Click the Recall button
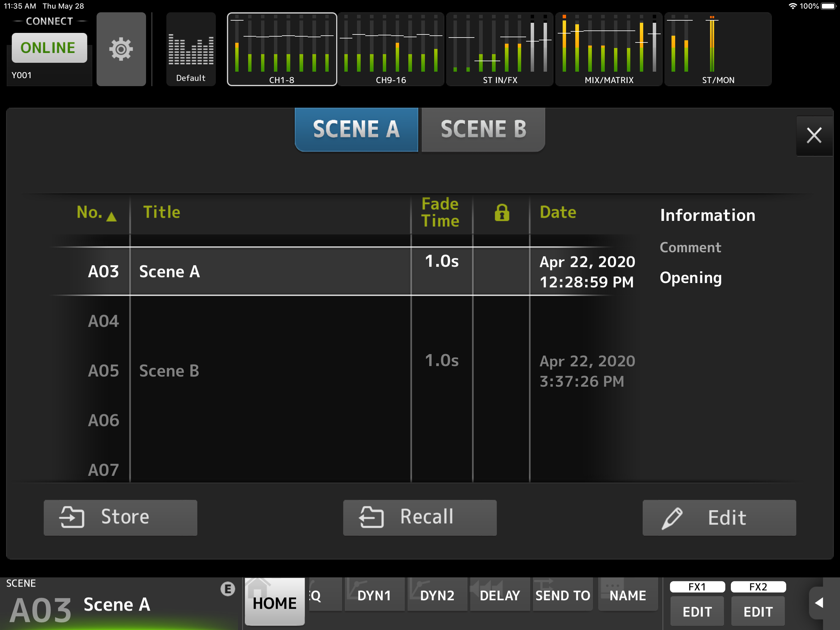The width and height of the screenshot is (840, 630). [x=420, y=517]
